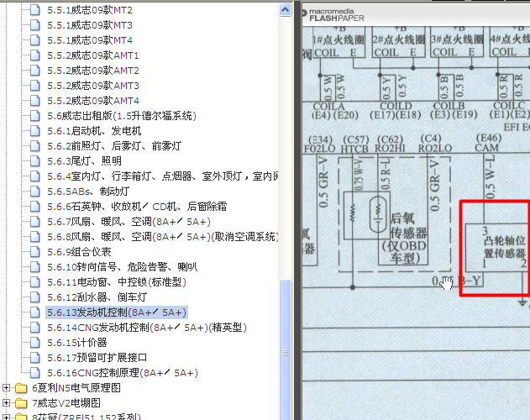
Task: Select 5.5.2威志09款AMT1 entry
Action: [x=93, y=55]
